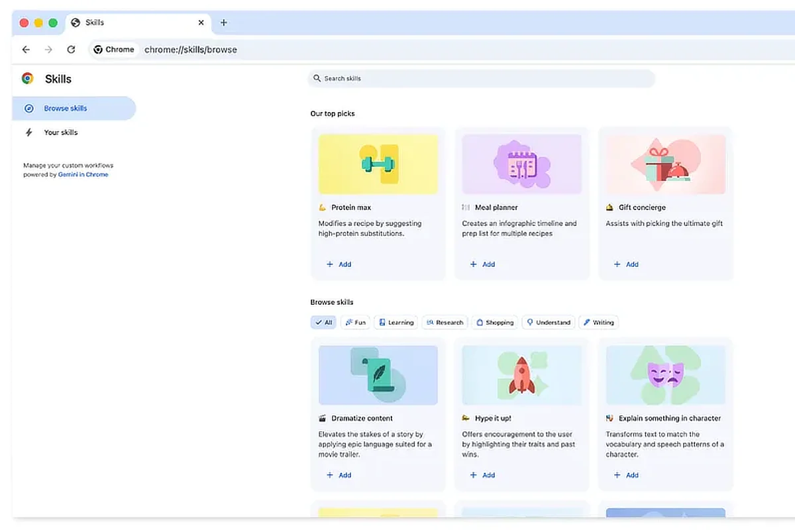
Task: Click the forward navigation arrow
Action: click(x=48, y=50)
